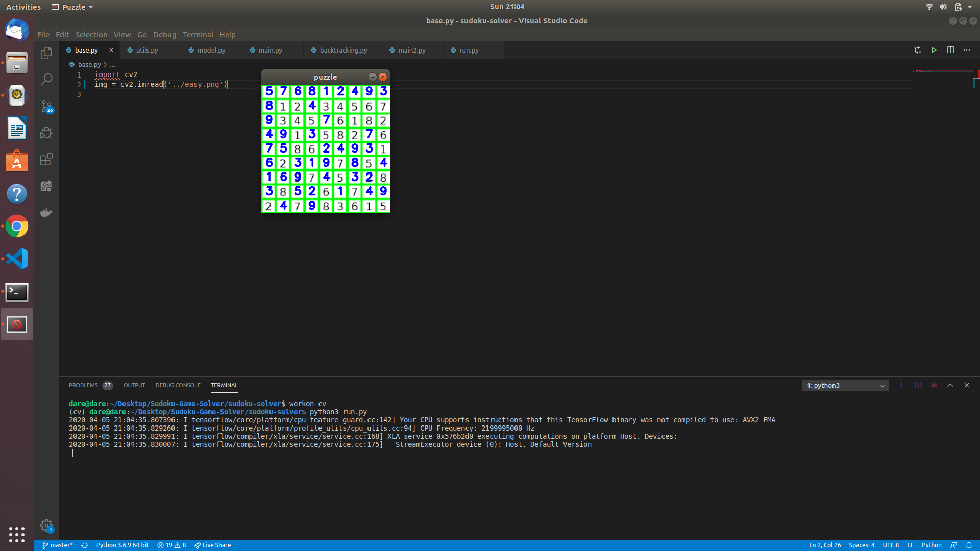
Task: Open the Manage settings gear
Action: click(x=46, y=525)
